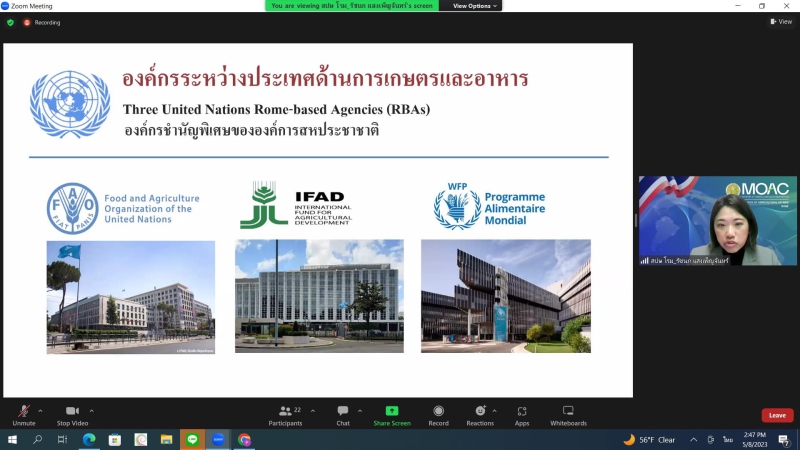Click IFAD headquarters building photo
Viewport: 800px width, 450px height.
tap(319, 296)
